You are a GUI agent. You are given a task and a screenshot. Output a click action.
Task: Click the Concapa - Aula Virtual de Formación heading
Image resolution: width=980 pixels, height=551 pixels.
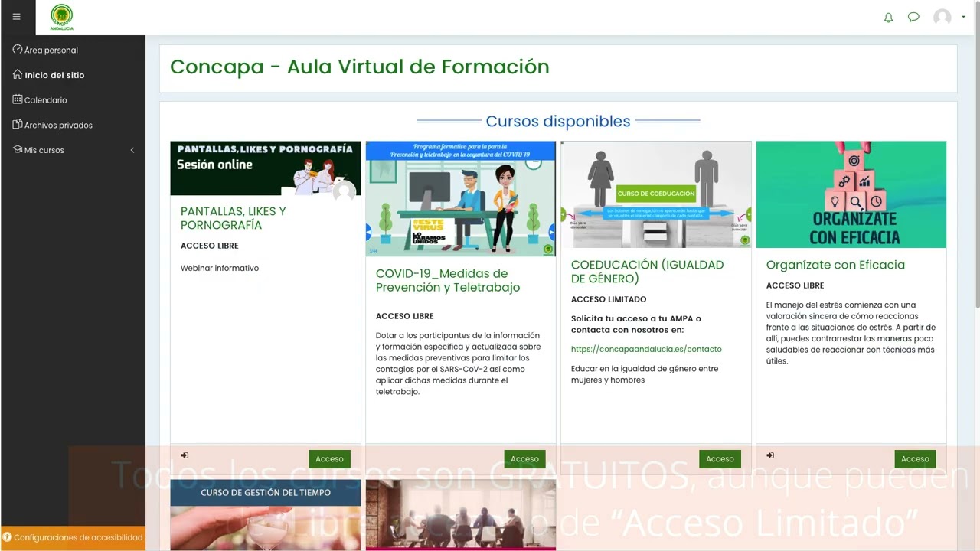coord(360,67)
